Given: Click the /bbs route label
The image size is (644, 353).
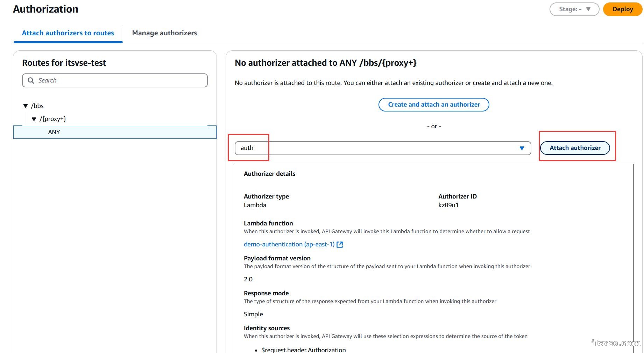Looking at the screenshot, I should [37, 106].
